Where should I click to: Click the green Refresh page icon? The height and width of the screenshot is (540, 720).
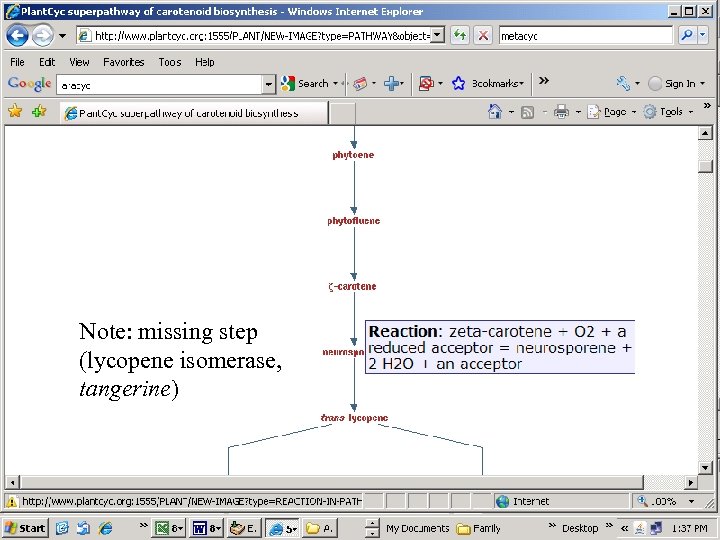point(460,35)
